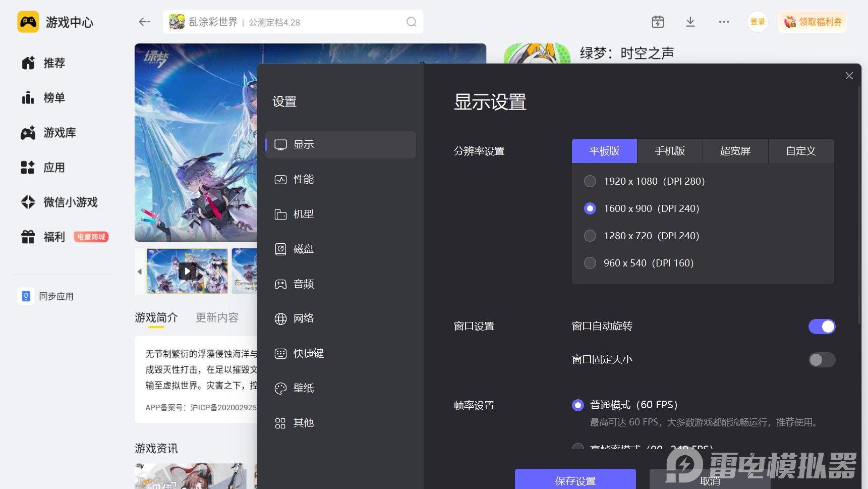Open the 性能 settings section
Screen dimensions: 868x489
(304, 180)
